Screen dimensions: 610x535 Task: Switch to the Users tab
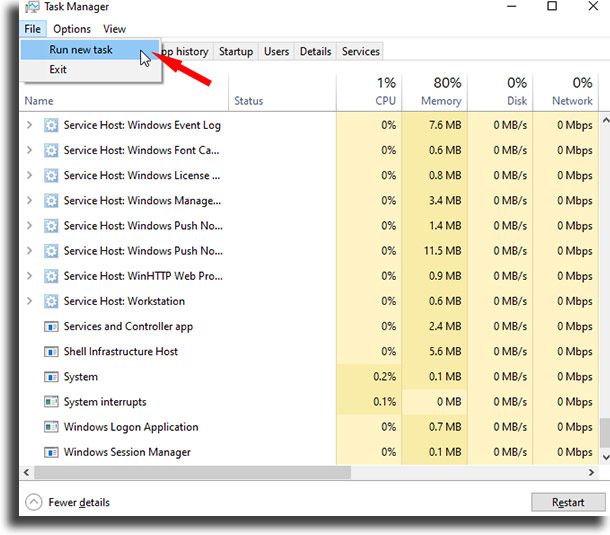tap(276, 51)
